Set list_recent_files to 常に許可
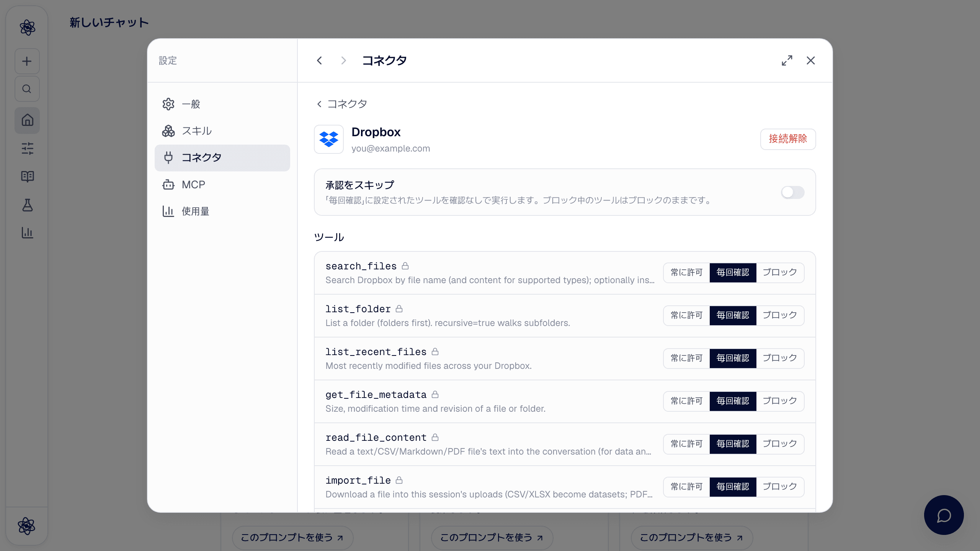Screen dimensions: 980x551 [x=687, y=358]
